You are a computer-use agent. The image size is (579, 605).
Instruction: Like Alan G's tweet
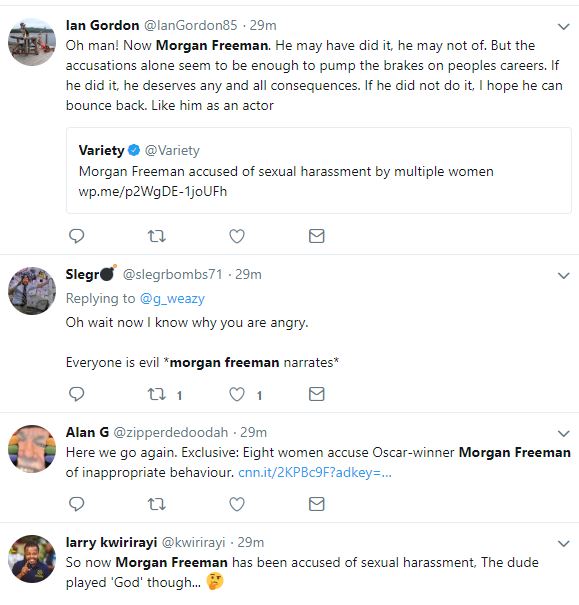(237, 504)
